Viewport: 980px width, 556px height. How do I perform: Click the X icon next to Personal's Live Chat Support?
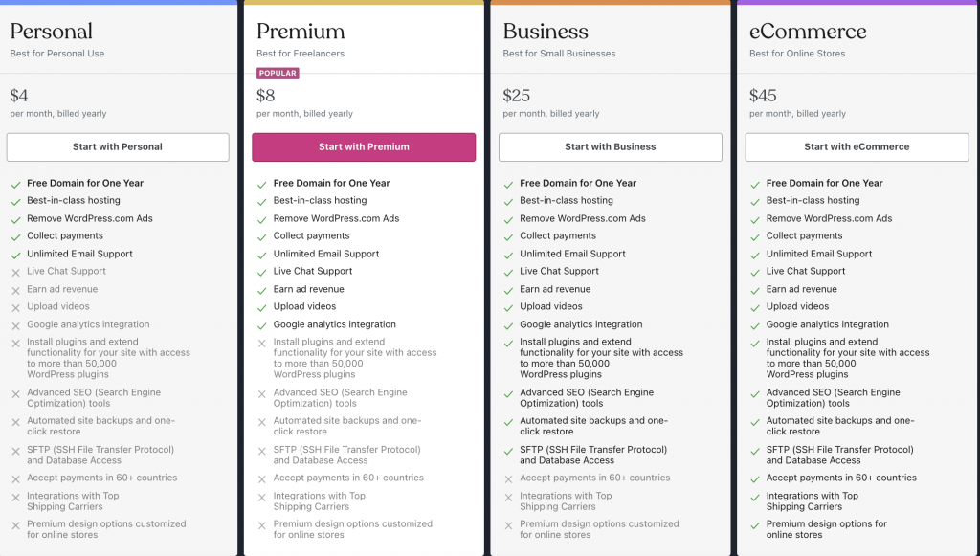pos(15,273)
